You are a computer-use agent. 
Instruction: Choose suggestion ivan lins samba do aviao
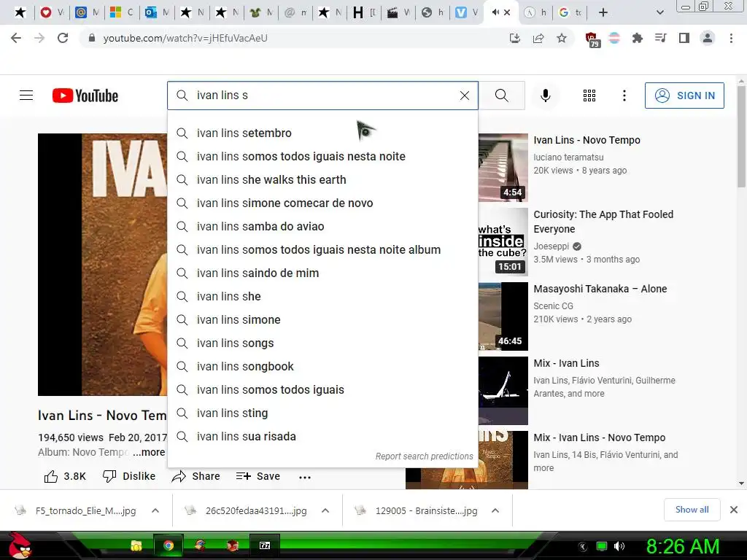322,226
